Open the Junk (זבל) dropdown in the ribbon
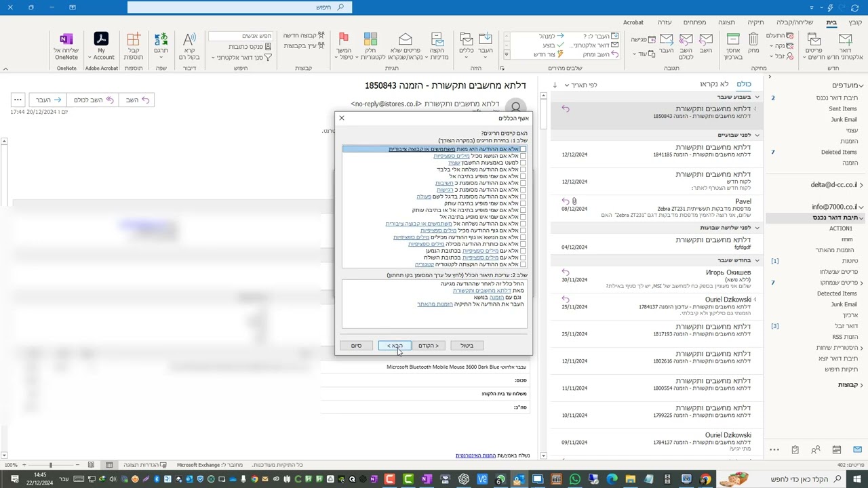Screen dimensions: 868x488 pyautogui.click(x=781, y=56)
